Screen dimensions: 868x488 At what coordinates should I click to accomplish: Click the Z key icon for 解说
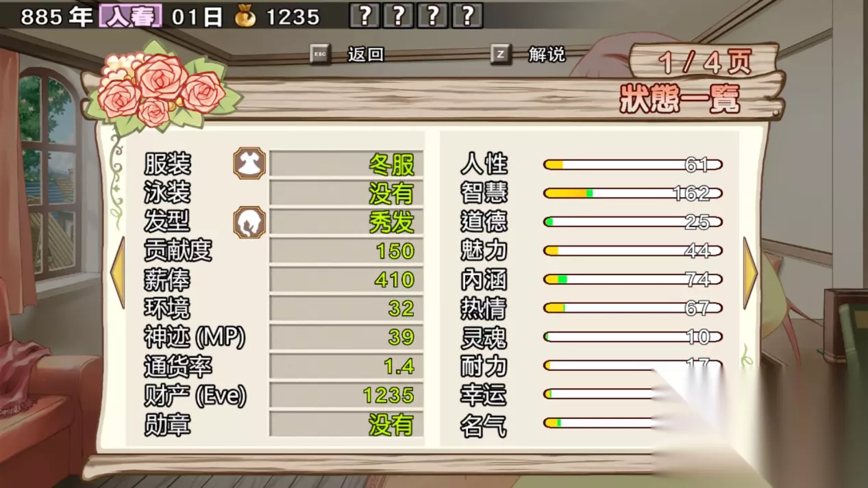[x=501, y=54]
